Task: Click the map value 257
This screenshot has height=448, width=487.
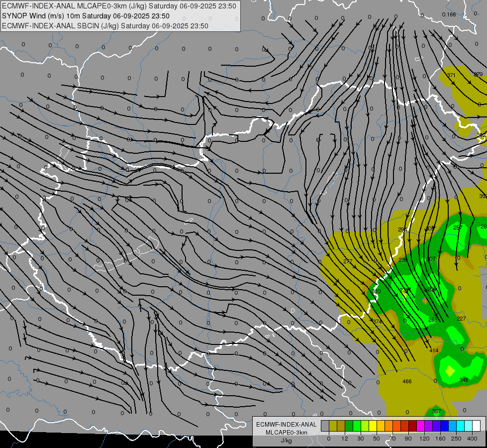Action: [458, 227]
